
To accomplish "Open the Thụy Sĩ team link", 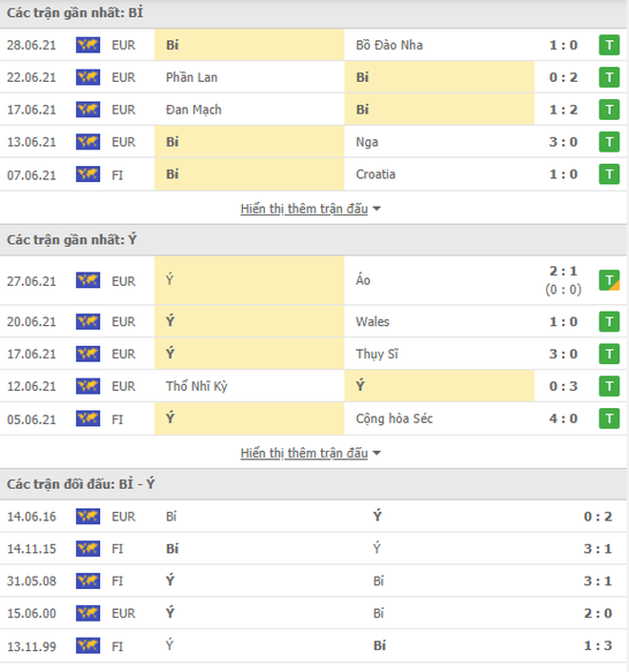I will pyautogui.click(x=376, y=354).
